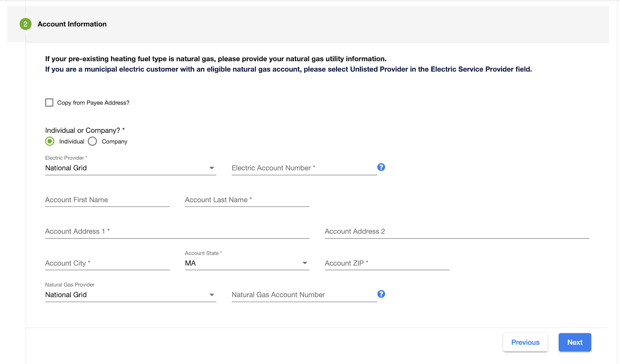Focus the Natural Gas Account Number field
This screenshot has height=364, width=620.
tap(304, 295)
